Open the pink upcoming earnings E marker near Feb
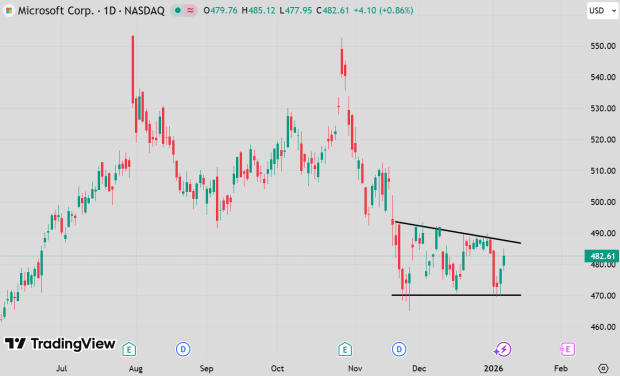Viewport: 620px width, 376px height. click(567, 350)
